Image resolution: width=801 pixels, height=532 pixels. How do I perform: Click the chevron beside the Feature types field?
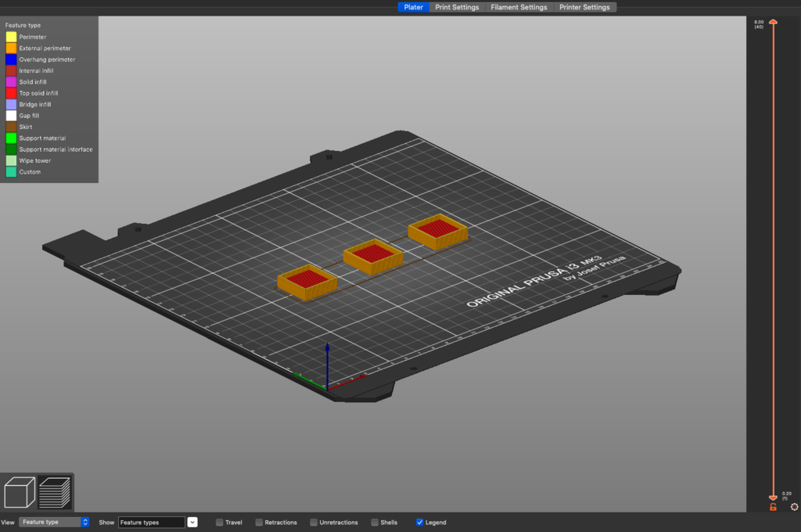point(192,522)
